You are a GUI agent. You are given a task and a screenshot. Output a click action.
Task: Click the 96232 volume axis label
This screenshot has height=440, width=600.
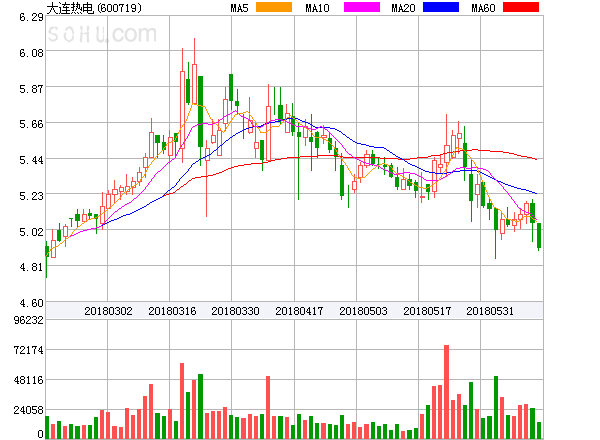pos(29,320)
